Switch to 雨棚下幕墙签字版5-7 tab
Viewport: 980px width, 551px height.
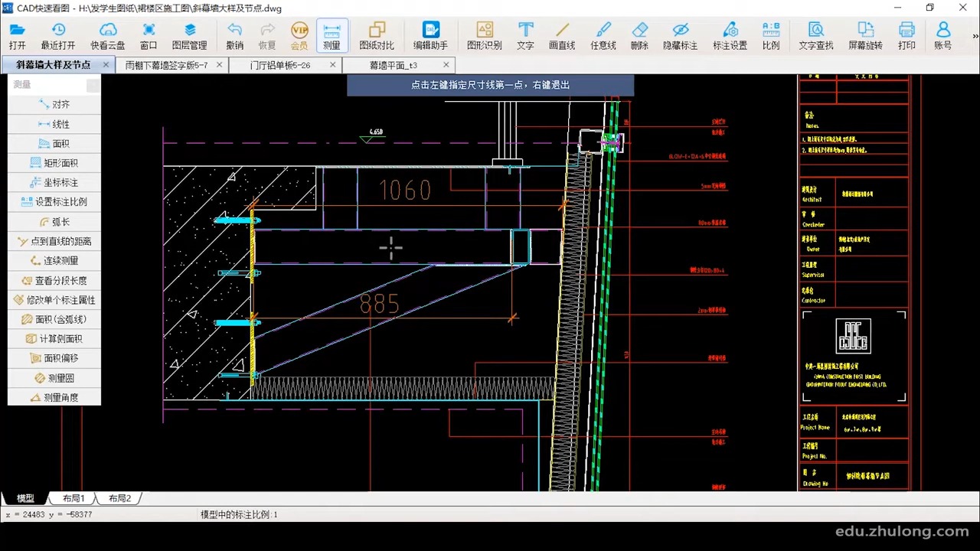pyautogui.click(x=165, y=65)
